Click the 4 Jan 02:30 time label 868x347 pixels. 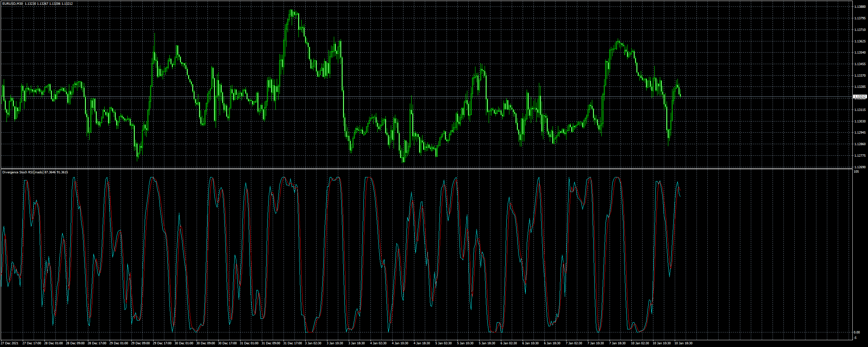[x=378, y=343]
